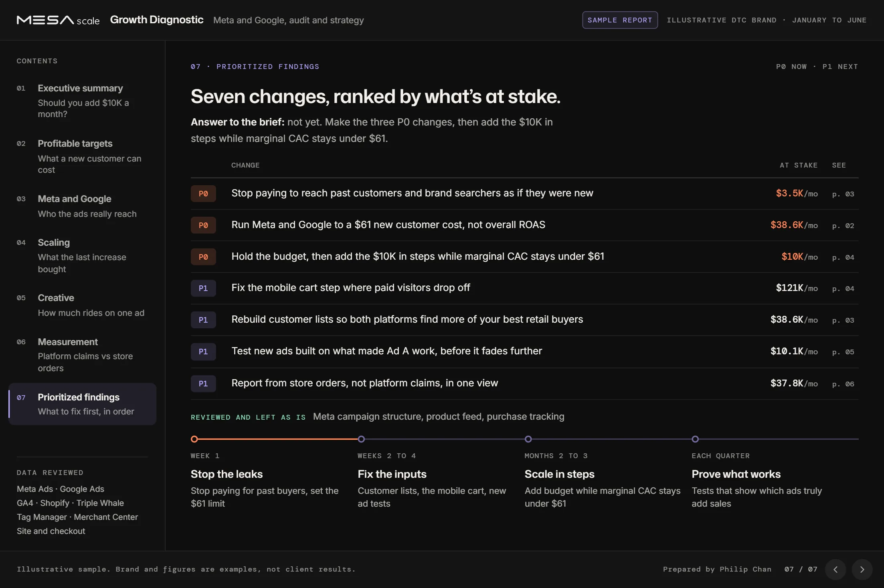Click the MESA scale logo
This screenshot has height=588, width=884.
click(x=58, y=20)
